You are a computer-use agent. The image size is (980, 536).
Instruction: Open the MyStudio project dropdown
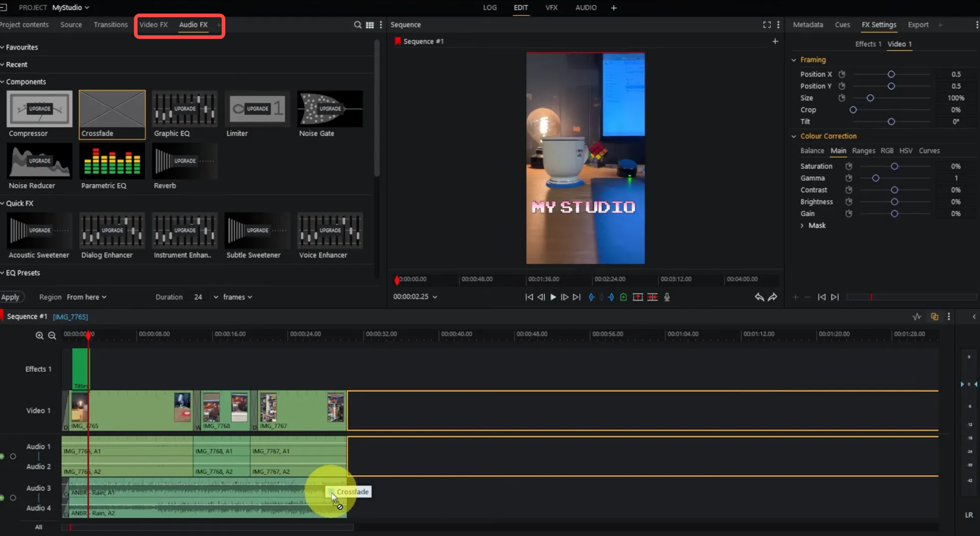(70, 7)
